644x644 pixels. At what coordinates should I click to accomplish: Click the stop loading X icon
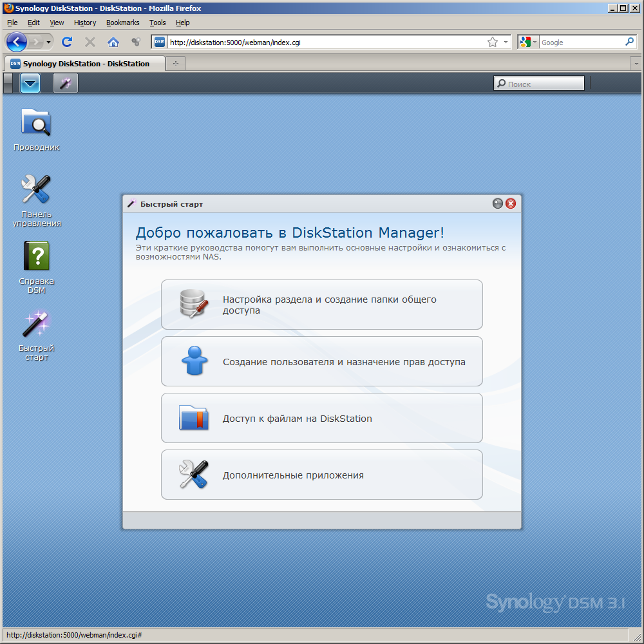[x=90, y=42]
